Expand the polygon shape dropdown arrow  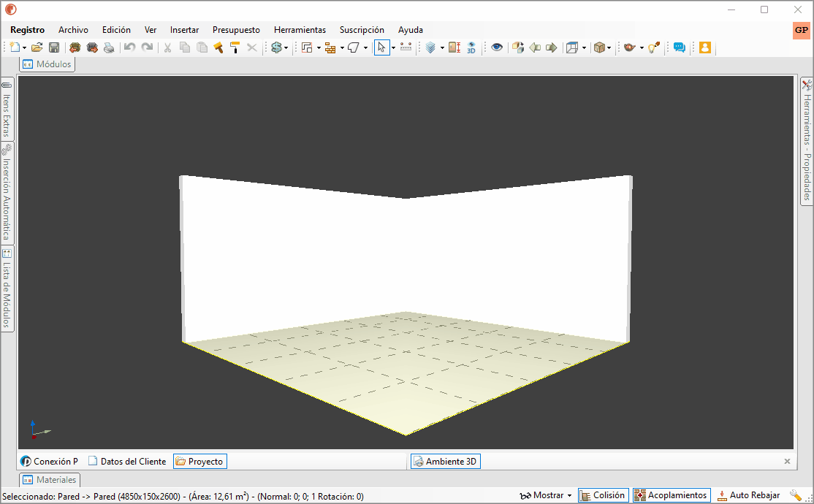click(x=365, y=47)
